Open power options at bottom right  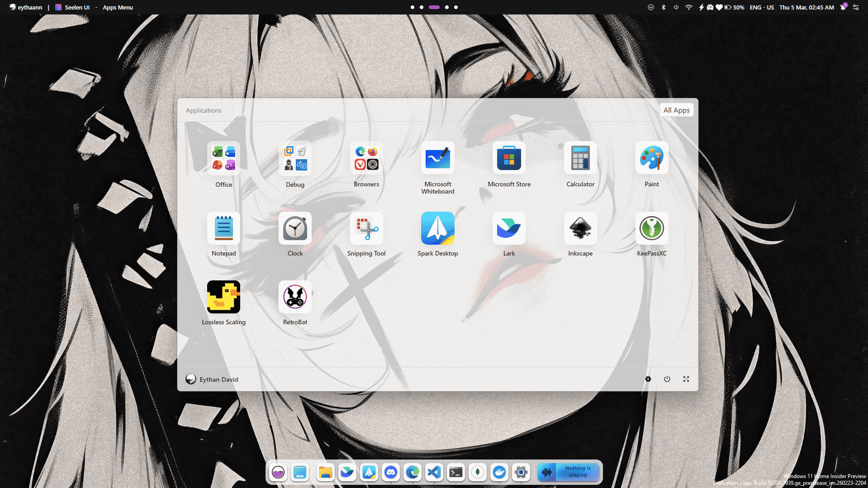tap(667, 379)
